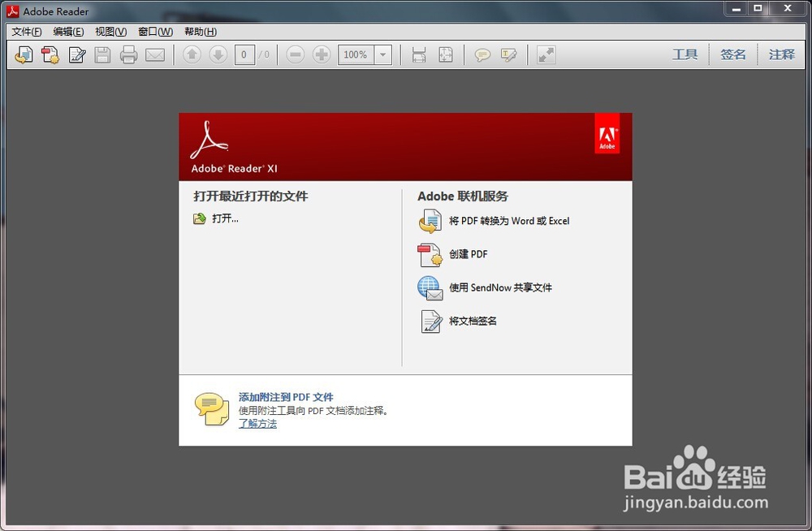Image resolution: width=812 pixels, height=531 pixels.
Task: Open the 文件(F) menu
Action: [x=27, y=32]
